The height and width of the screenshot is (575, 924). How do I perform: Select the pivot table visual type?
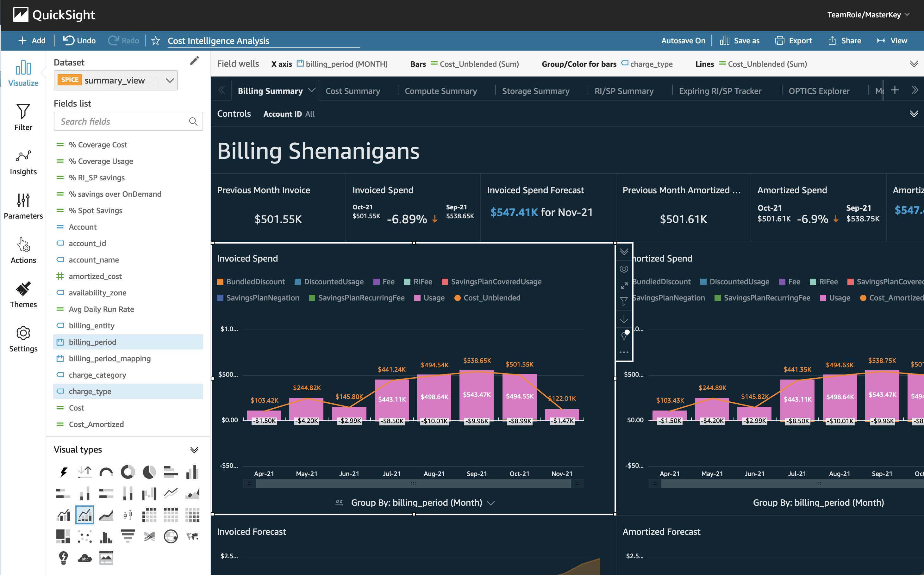(x=171, y=515)
